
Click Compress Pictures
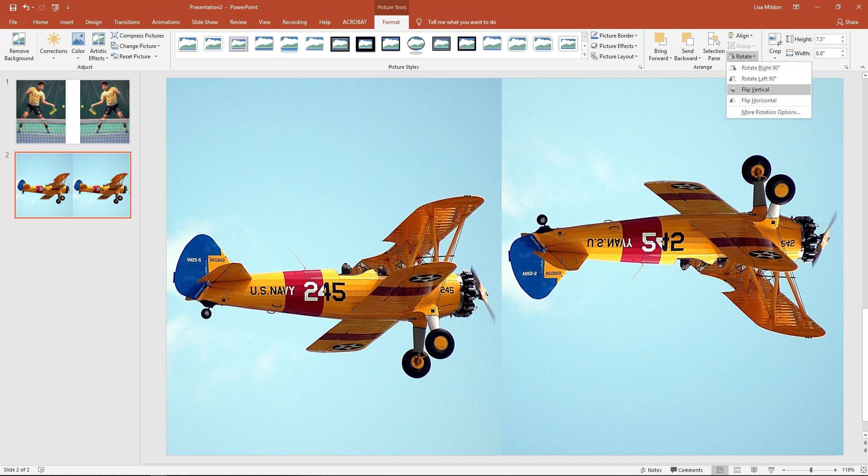(x=138, y=35)
